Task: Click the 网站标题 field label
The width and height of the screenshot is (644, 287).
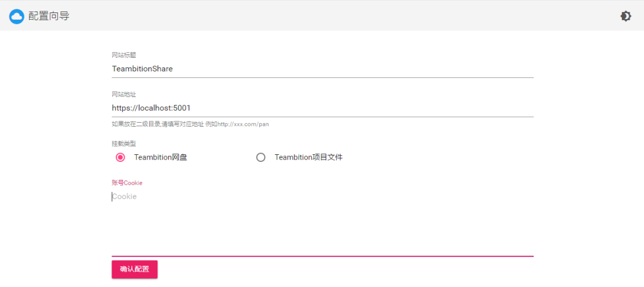Action: pyautogui.click(x=124, y=55)
